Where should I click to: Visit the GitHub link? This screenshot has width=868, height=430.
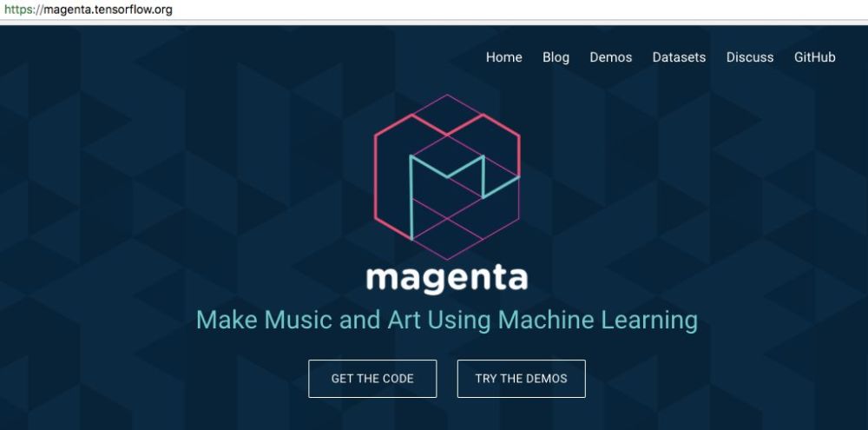tap(814, 57)
